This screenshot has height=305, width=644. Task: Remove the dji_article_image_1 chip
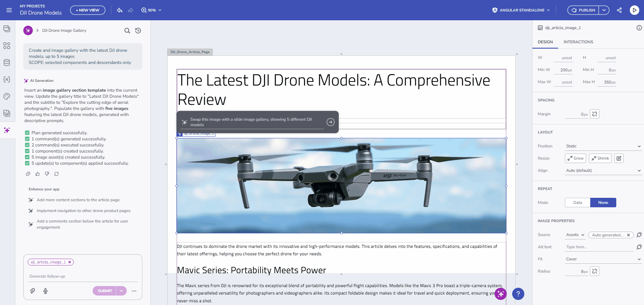[70, 262]
